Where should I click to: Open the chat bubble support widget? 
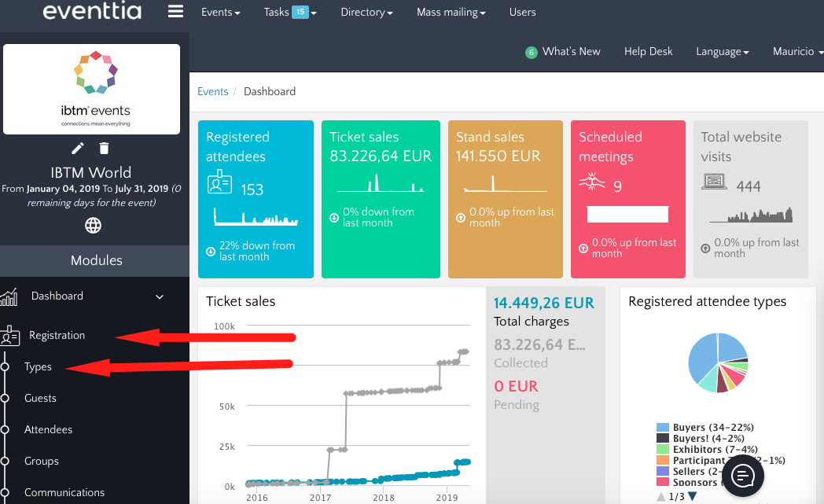743,476
